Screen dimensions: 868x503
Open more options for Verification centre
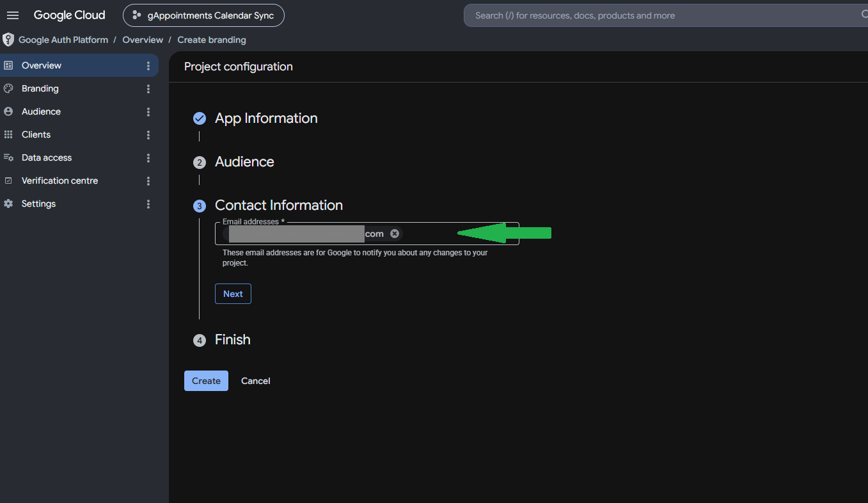tap(148, 181)
